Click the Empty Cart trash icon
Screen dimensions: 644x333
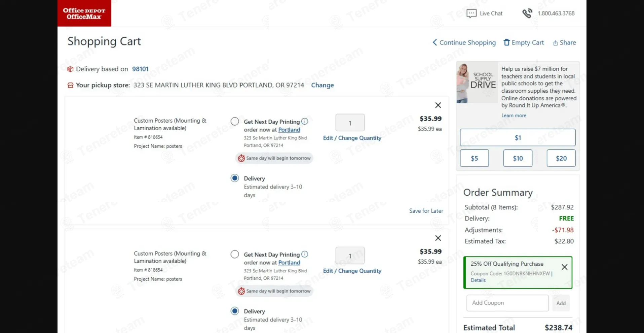(506, 42)
